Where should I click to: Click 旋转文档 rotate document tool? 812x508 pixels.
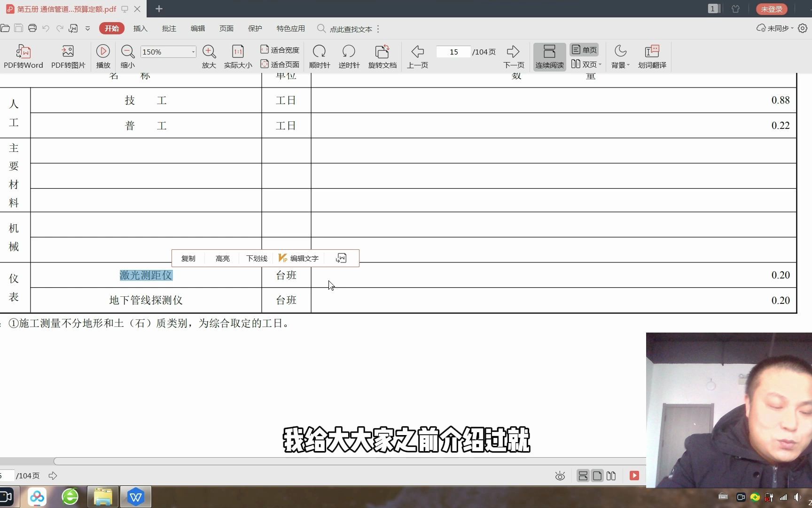pos(383,56)
